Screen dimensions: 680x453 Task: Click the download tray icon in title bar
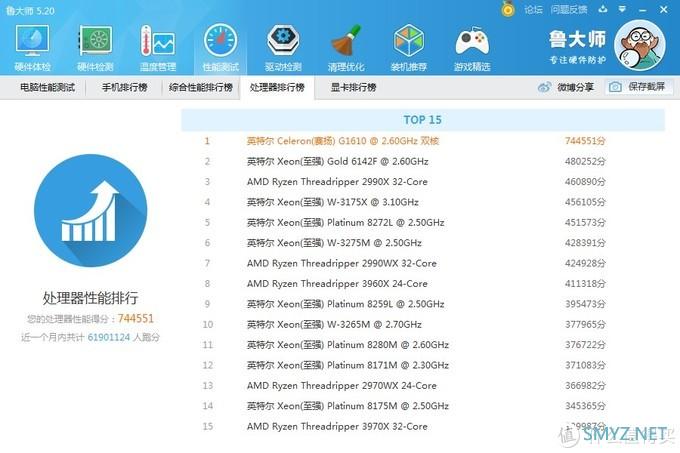(603, 9)
